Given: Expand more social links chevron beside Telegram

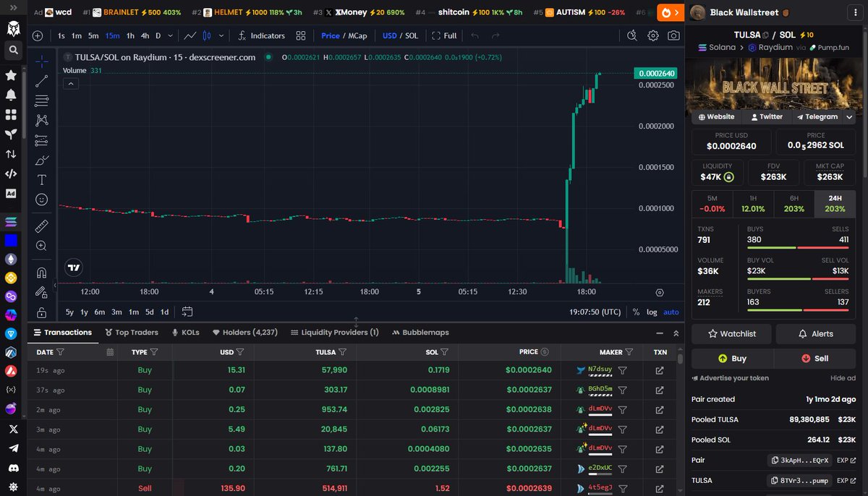Looking at the screenshot, I should pos(849,116).
